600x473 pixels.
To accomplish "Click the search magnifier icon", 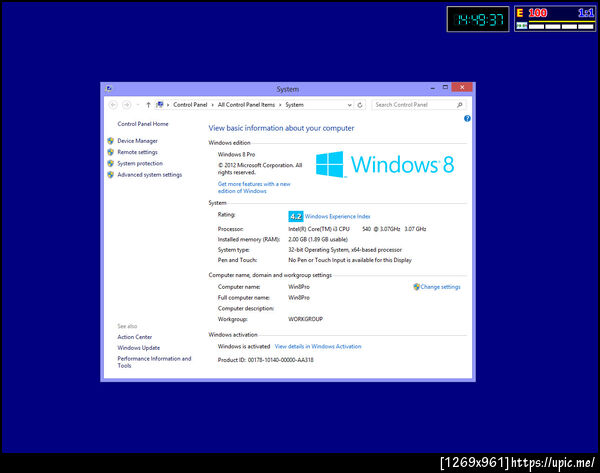I will click(x=460, y=104).
